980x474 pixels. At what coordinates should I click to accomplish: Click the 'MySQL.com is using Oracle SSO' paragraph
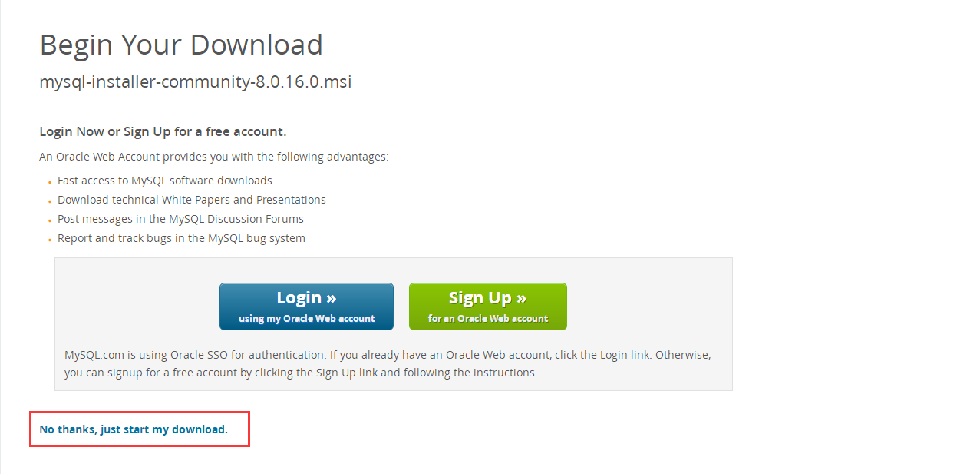coord(388,363)
